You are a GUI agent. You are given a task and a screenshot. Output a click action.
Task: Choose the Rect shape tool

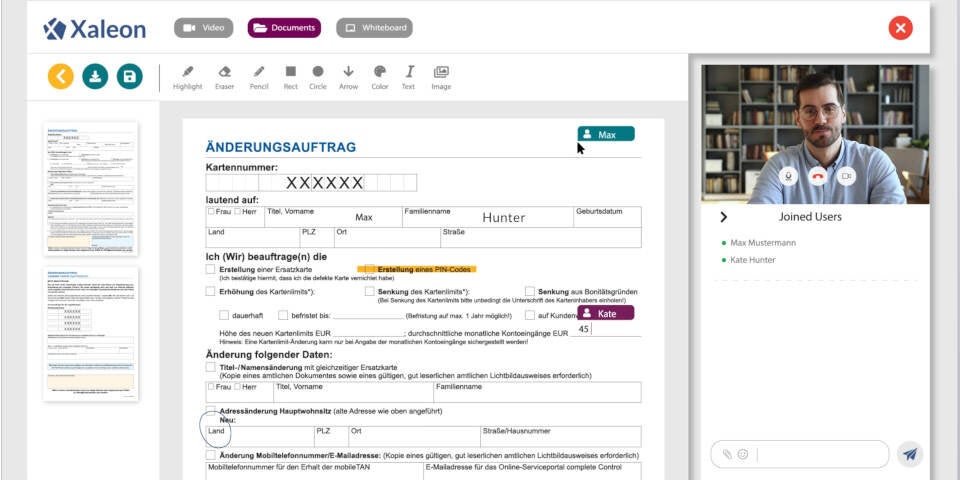point(291,78)
